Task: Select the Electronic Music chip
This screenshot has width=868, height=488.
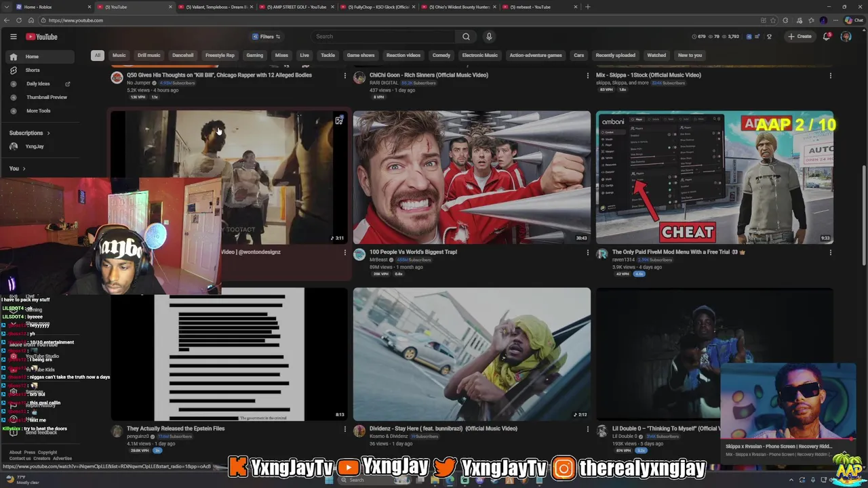Action: 480,56
